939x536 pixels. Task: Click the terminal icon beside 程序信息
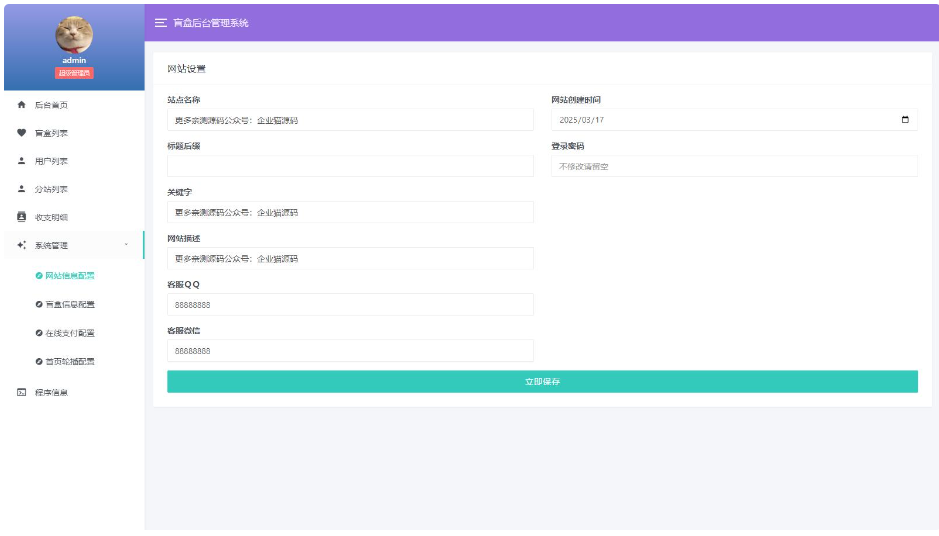22,392
